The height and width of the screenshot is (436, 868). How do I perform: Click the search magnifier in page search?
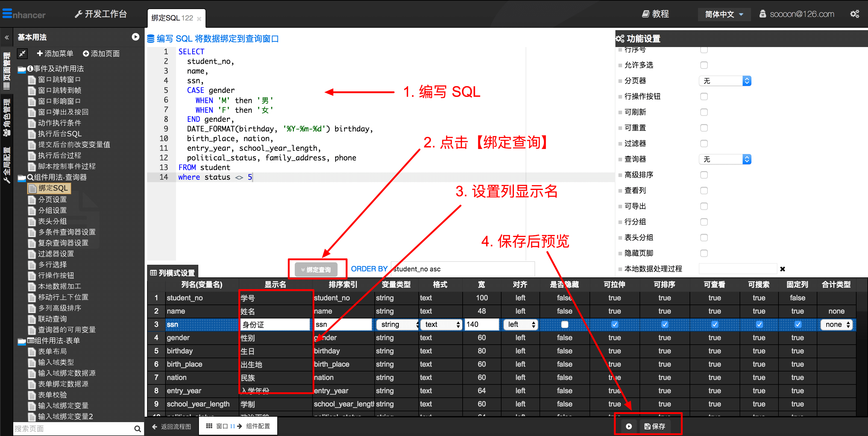[137, 428]
